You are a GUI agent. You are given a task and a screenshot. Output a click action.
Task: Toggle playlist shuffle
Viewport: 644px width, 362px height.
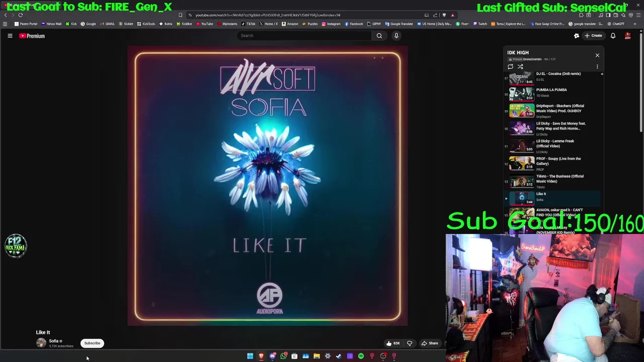click(x=520, y=67)
